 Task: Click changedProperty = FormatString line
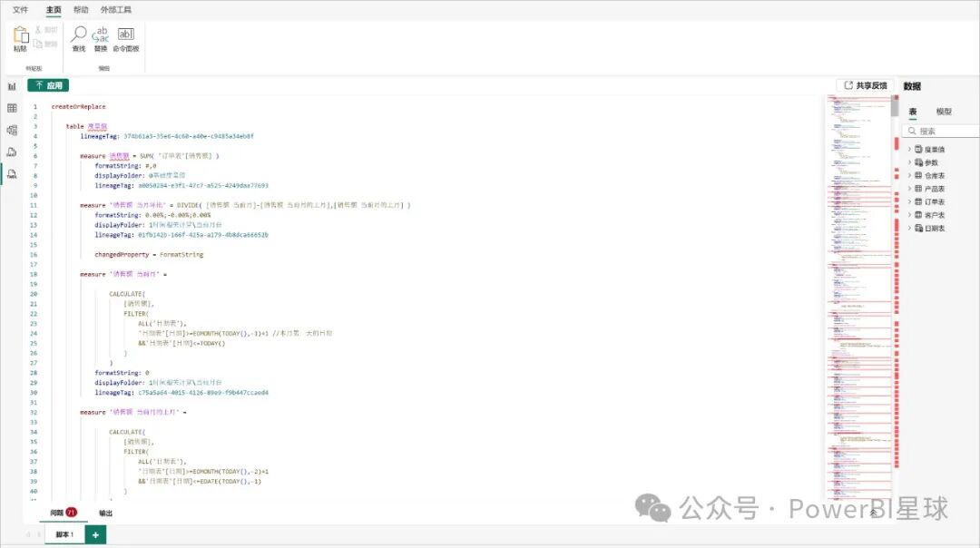pos(149,255)
